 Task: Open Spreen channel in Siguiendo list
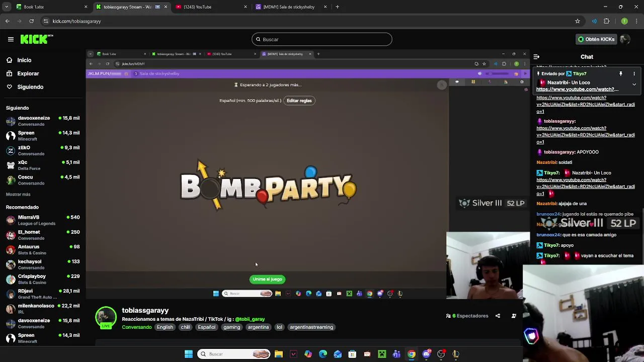[x=42, y=136]
